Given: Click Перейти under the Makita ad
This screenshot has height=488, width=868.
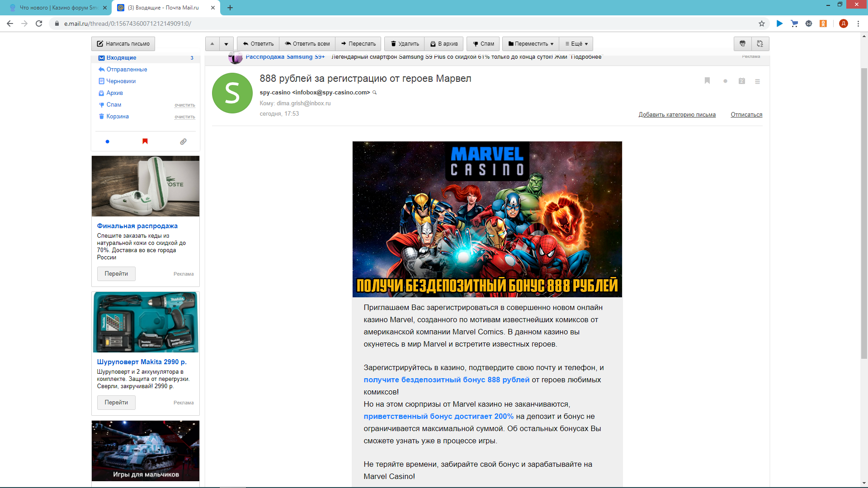Looking at the screenshot, I should 116,403.
